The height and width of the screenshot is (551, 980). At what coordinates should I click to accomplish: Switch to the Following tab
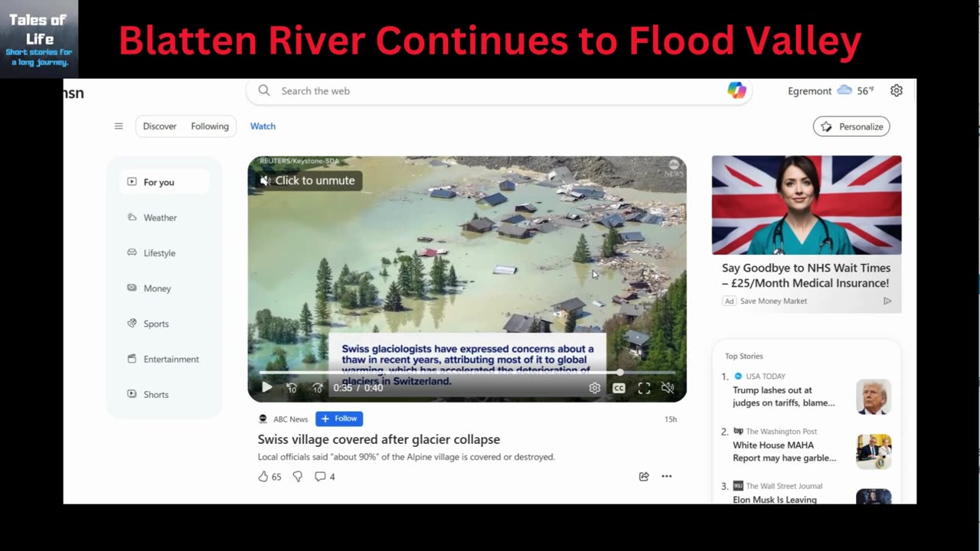[x=210, y=126]
